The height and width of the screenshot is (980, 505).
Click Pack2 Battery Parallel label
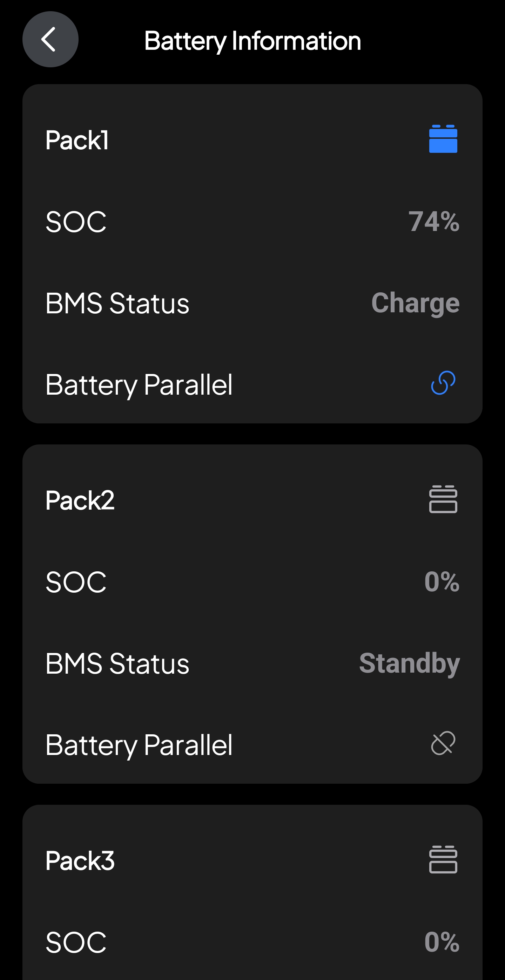[x=139, y=745]
